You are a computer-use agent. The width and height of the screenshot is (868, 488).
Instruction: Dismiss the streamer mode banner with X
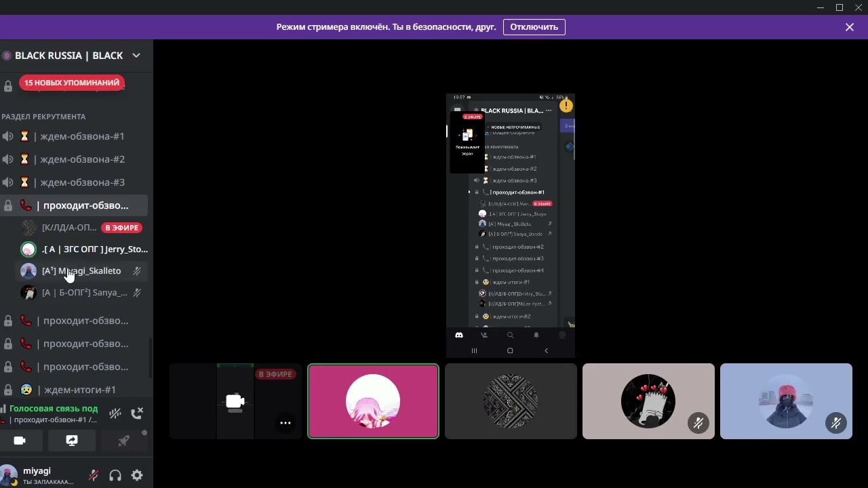pyautogui.click(x=850, y=27)
